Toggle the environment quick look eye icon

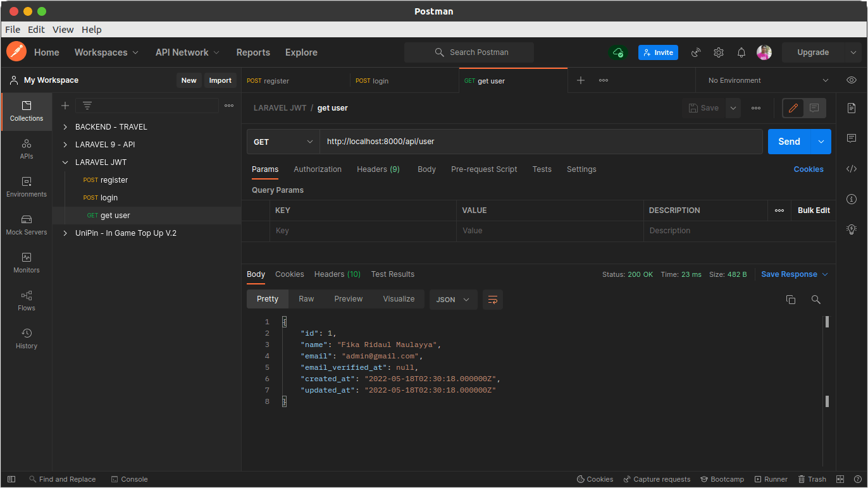(852, 80)
